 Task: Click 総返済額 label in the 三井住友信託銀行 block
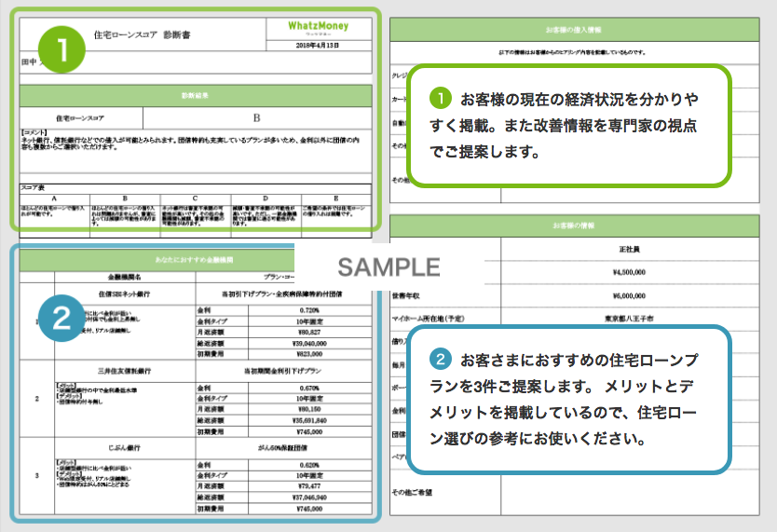click(211, 420)
